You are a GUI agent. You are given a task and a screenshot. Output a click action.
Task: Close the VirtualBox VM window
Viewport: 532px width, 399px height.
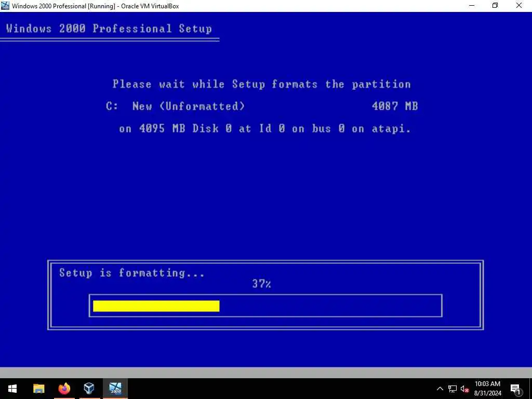point(519,6)
